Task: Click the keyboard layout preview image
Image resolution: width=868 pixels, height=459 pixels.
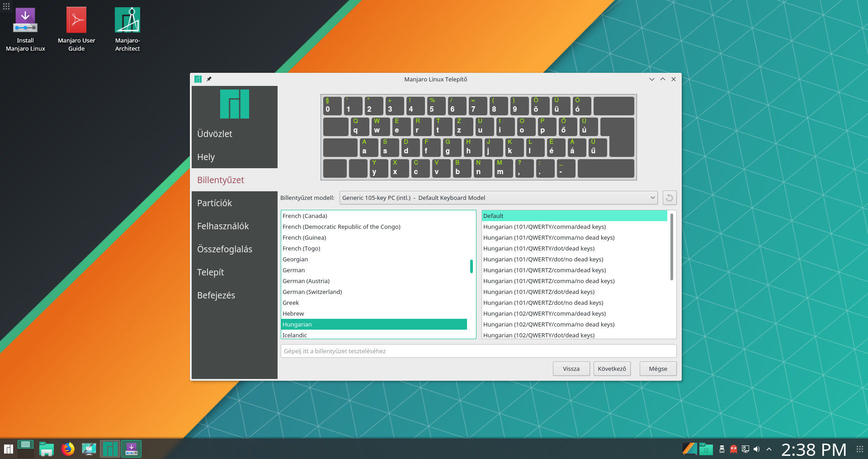Action: click(x=478, y=137)
